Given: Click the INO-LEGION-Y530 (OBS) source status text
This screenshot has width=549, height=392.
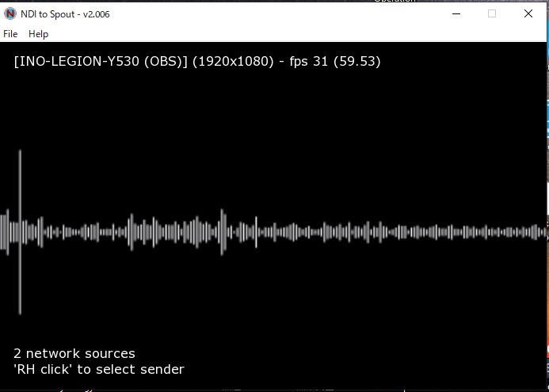Looking at the screenshot, I should (x=197, y=61).
